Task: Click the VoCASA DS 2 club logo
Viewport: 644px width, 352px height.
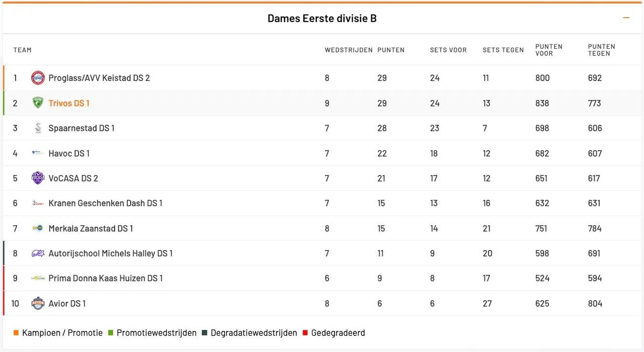Action: (x=38, y=178)
